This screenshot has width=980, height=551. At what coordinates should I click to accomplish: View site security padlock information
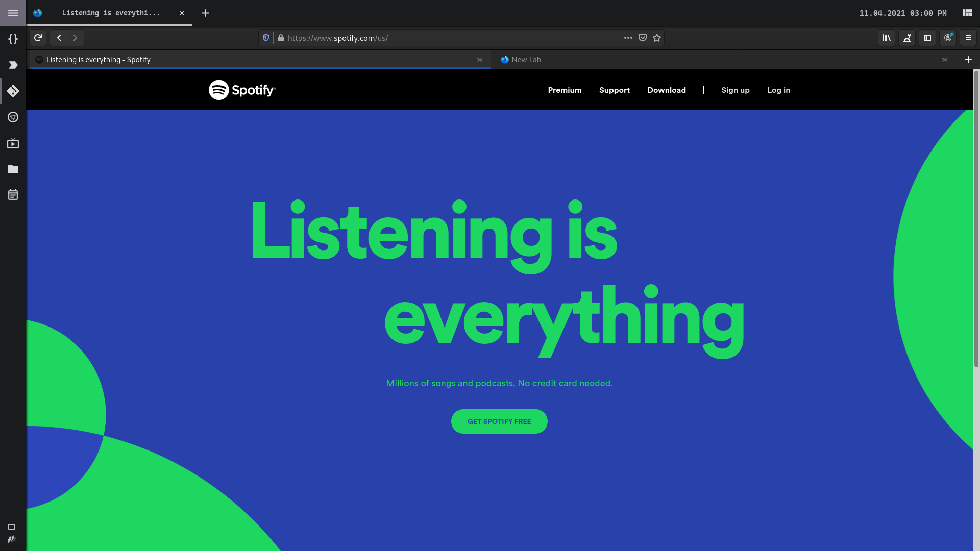(280, 38)
